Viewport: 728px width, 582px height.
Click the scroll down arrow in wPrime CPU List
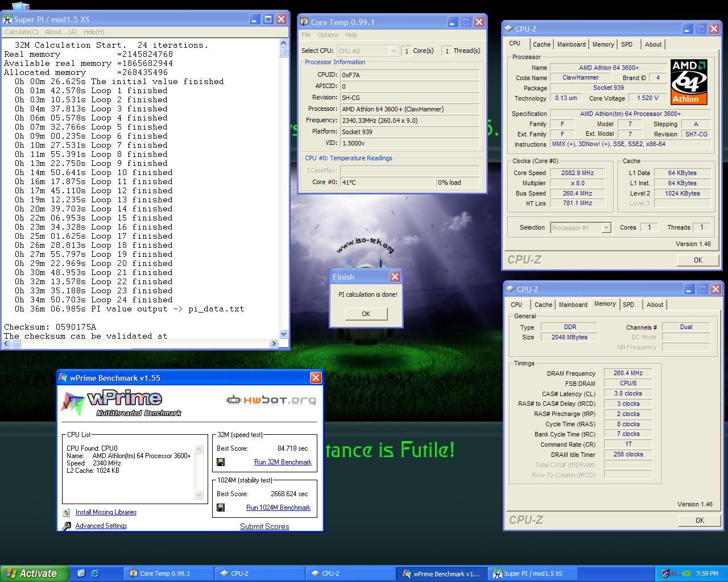198,495
